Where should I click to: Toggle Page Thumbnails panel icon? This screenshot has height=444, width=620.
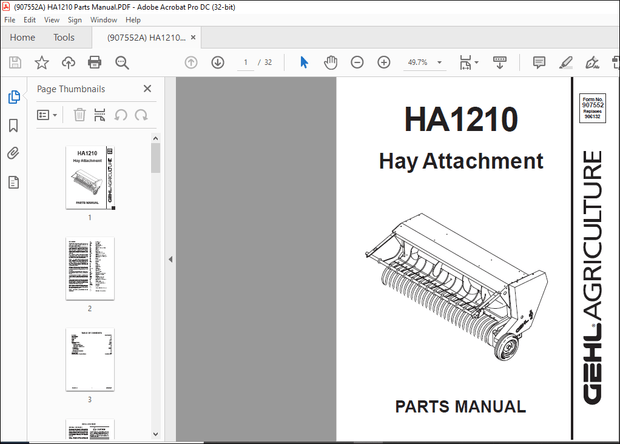pos(14,97)
